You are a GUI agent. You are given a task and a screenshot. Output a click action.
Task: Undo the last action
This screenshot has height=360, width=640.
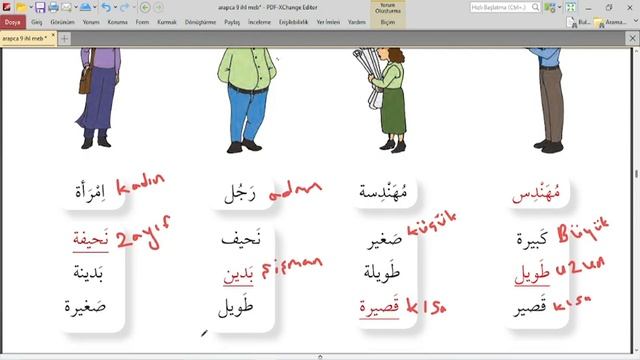pyautogui.click(x=106, y=7)
